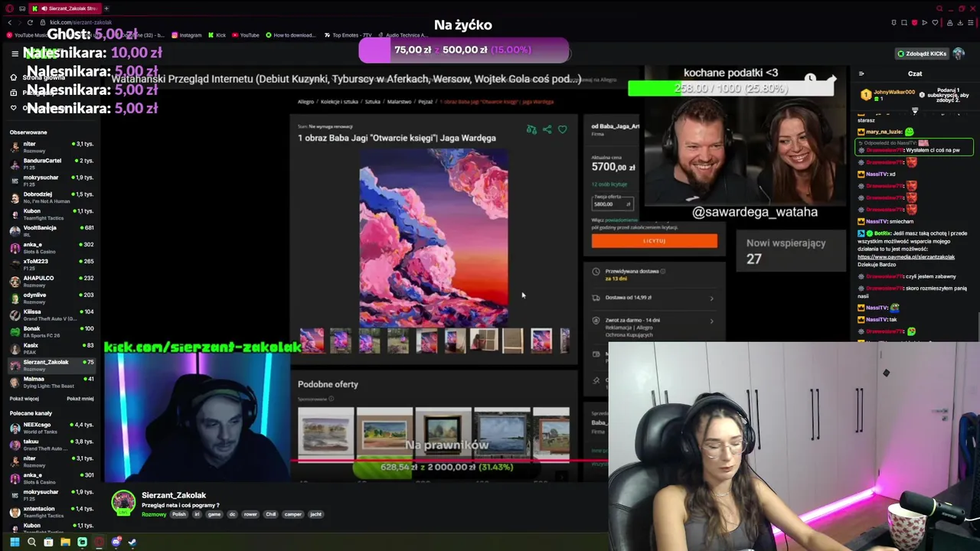Screen dimensions: 980x551
Task: Click the browser toolbar downloads icon
Action: (960, 23)
